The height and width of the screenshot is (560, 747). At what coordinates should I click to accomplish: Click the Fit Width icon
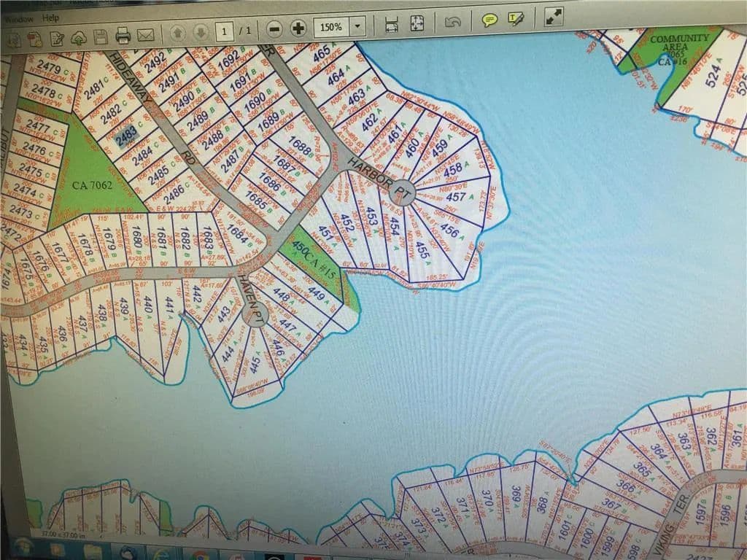pos(392,25)
